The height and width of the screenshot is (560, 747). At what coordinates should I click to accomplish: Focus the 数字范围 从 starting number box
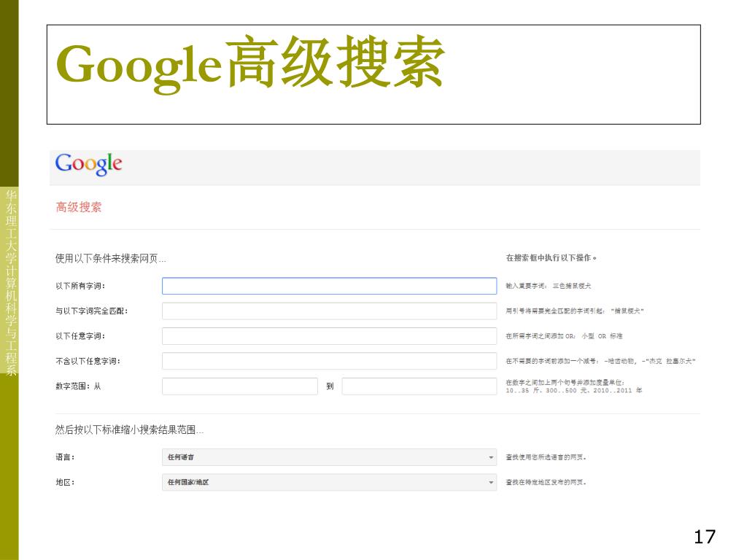click(239, 386)
